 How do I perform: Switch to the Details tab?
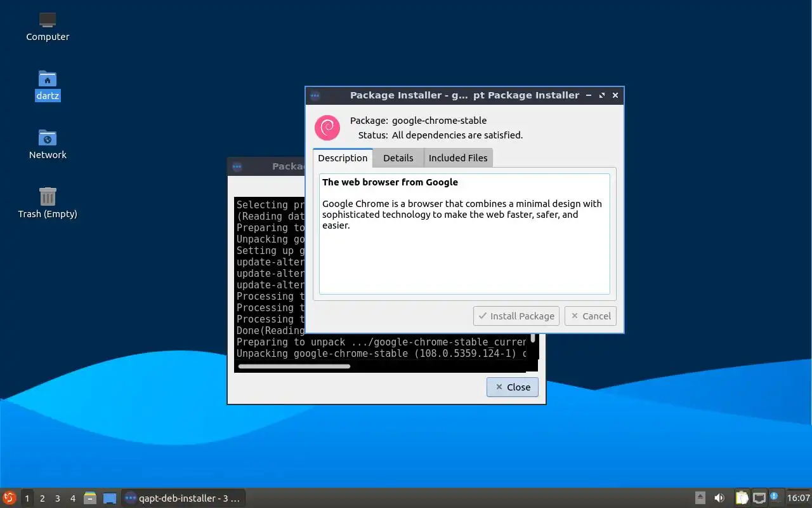click(x=398, y=158)
